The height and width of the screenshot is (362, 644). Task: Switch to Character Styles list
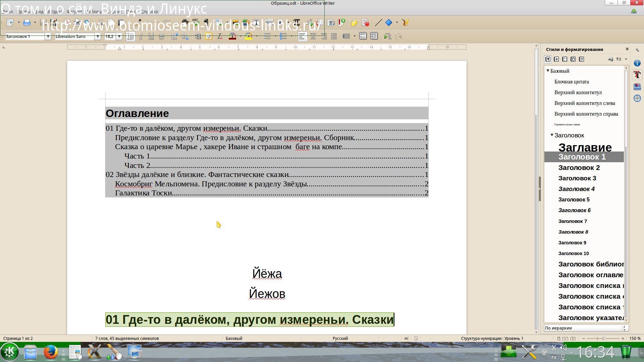click(556, 59)
